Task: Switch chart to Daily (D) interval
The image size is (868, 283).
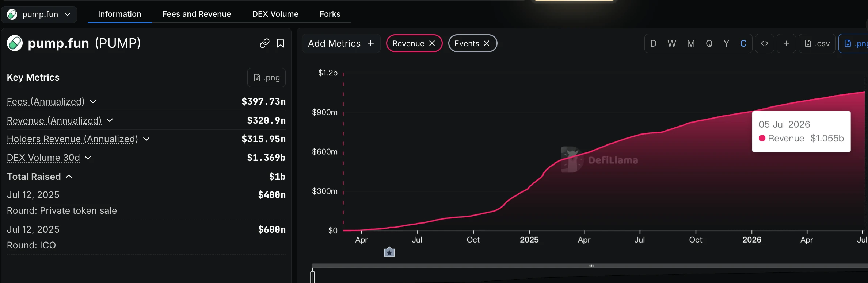Action: pyautogui.click(x=654, y=43)
